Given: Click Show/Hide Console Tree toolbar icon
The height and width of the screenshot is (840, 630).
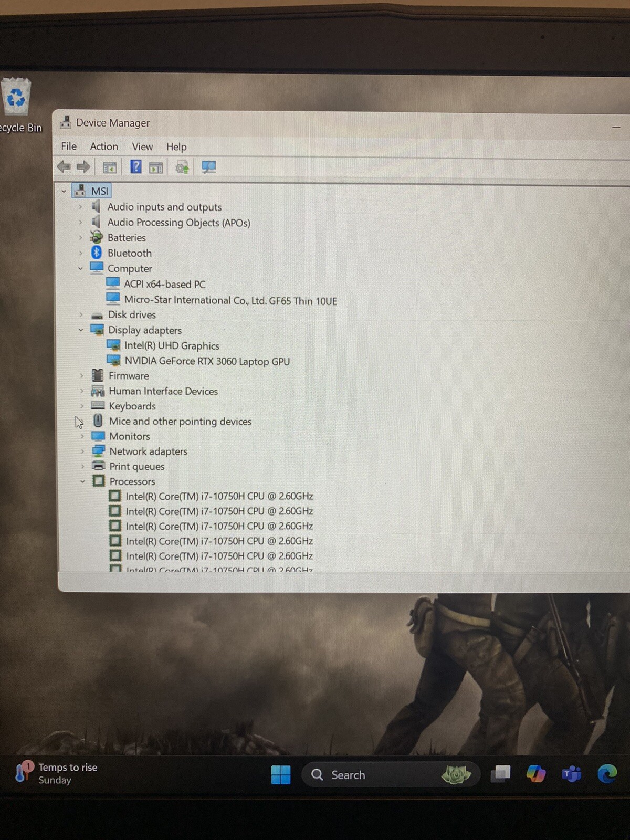Looking at the screenshot, I should point(110,167).
